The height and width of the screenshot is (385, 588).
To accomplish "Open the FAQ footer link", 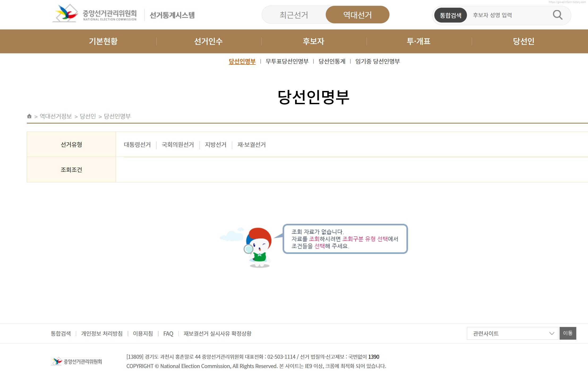I will [168, 334].
